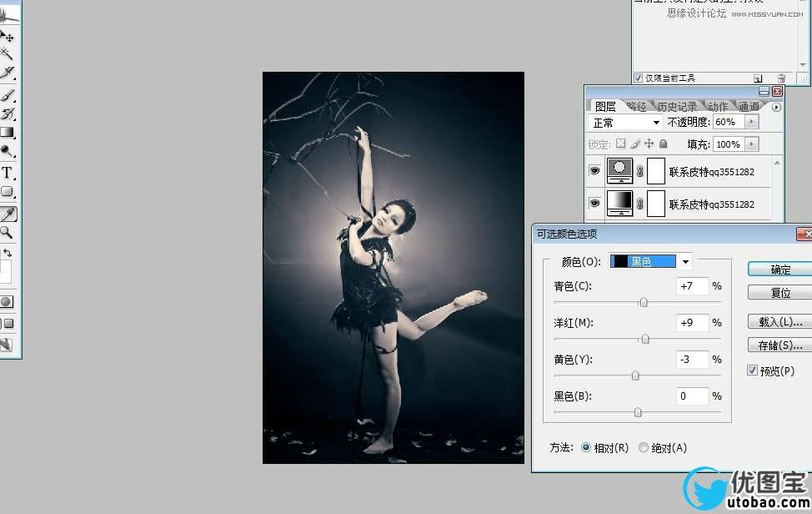The image size is (812, 514).
Task: Open the blend mode 正常 dropdown
Action: tap(625, 123)
